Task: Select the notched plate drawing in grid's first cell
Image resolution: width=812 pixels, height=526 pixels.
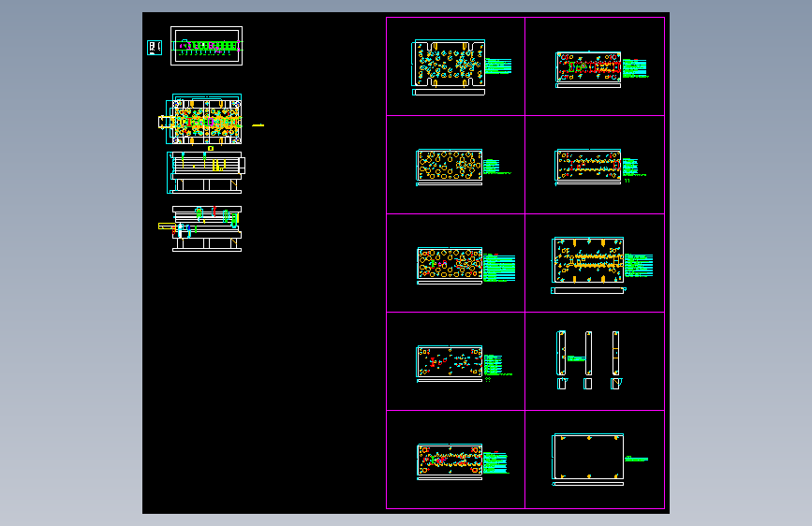Action: pos(449,67)
